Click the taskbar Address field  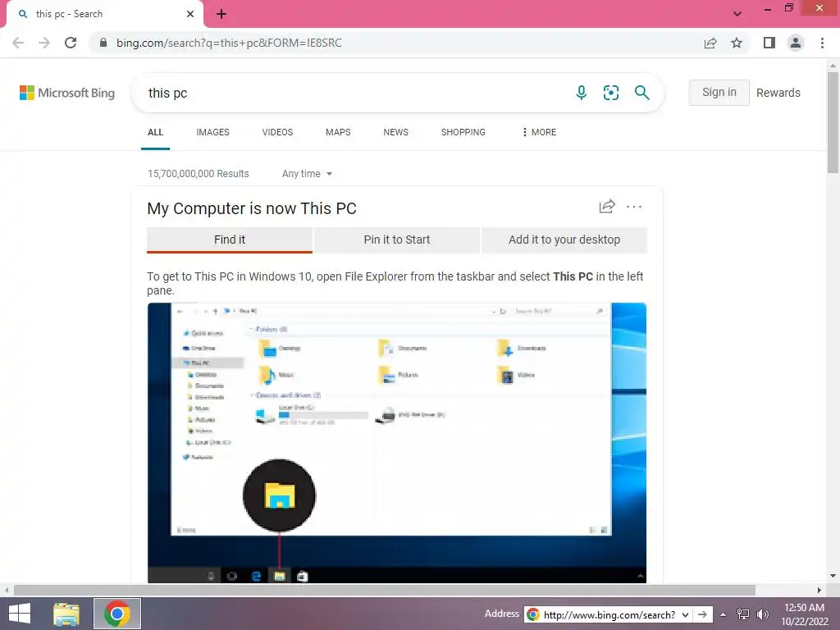tap(608, 614)
